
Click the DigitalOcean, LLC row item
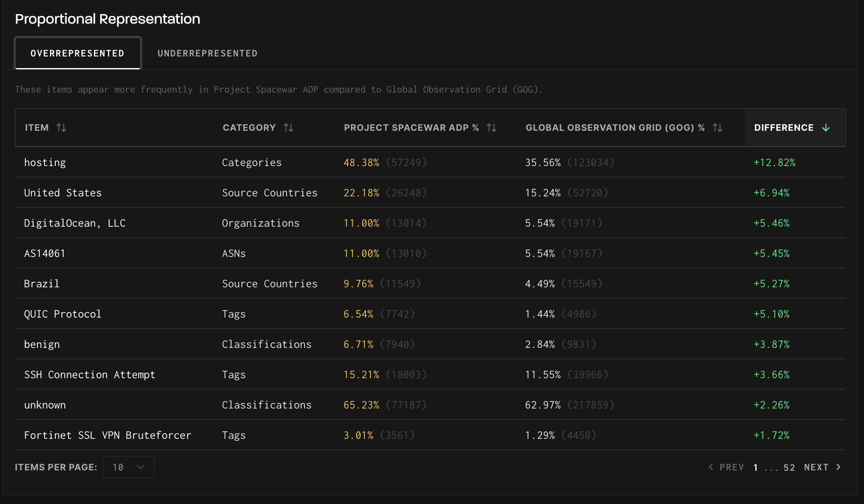pos(75,223)
